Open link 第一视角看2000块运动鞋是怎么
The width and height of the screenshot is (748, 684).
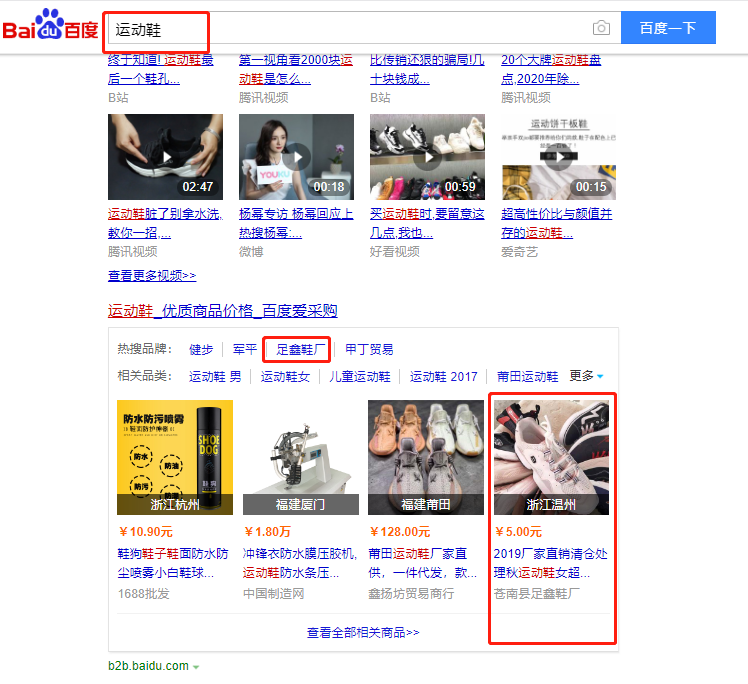(296, 69)
